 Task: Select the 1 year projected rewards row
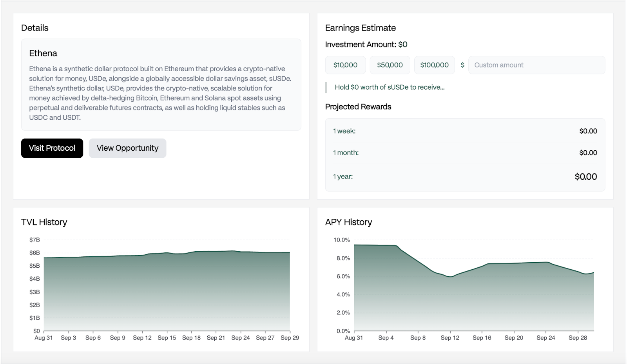(465, 177)
